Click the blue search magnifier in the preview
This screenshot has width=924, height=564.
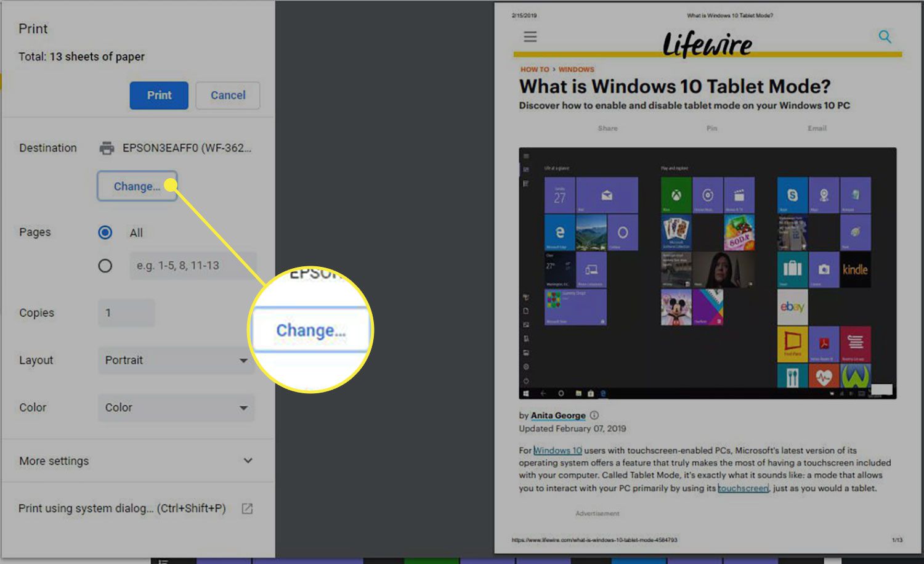tap(885, 37)
